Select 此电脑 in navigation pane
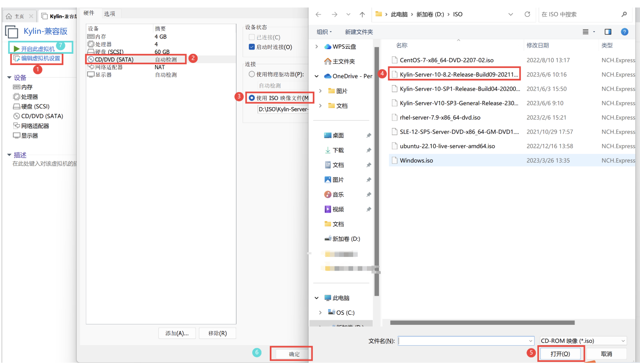 [337, 298]
